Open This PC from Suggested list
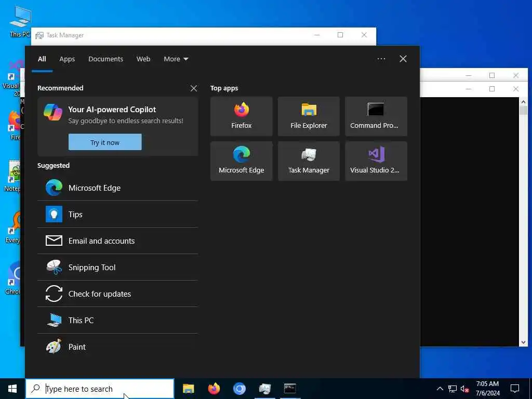 coord(118,320)
